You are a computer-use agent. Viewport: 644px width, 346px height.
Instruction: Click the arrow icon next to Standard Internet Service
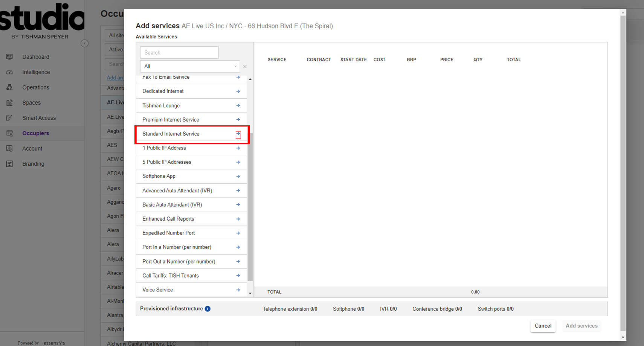[x=238, y=134]
